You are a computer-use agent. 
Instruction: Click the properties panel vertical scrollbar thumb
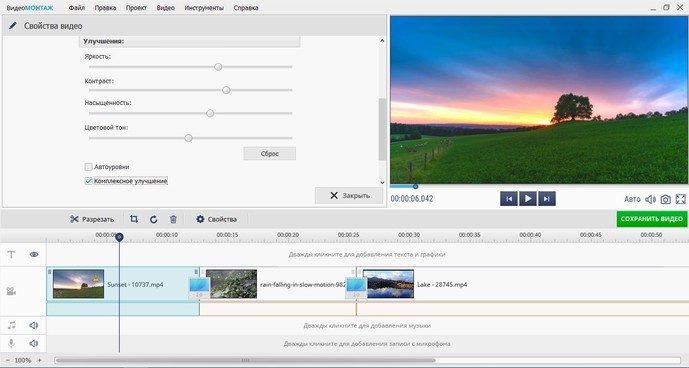tap(382, 129)
